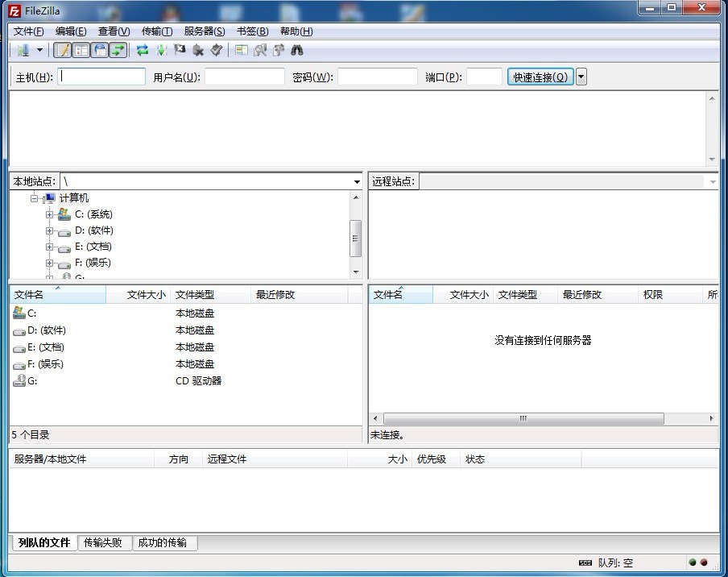728x577 pixels.
Task: Toggle the transfer queue display
Action: tap(118, 51)
